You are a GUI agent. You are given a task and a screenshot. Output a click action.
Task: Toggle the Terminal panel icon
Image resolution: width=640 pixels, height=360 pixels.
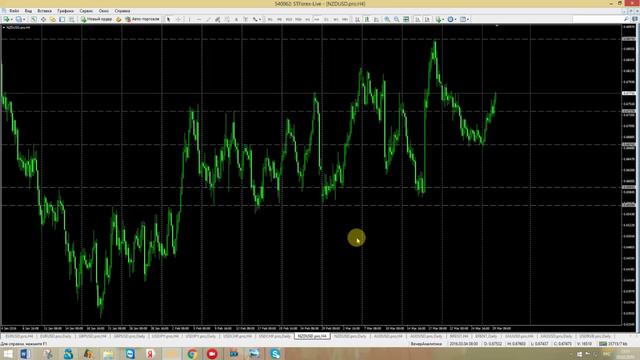(62, 19)
